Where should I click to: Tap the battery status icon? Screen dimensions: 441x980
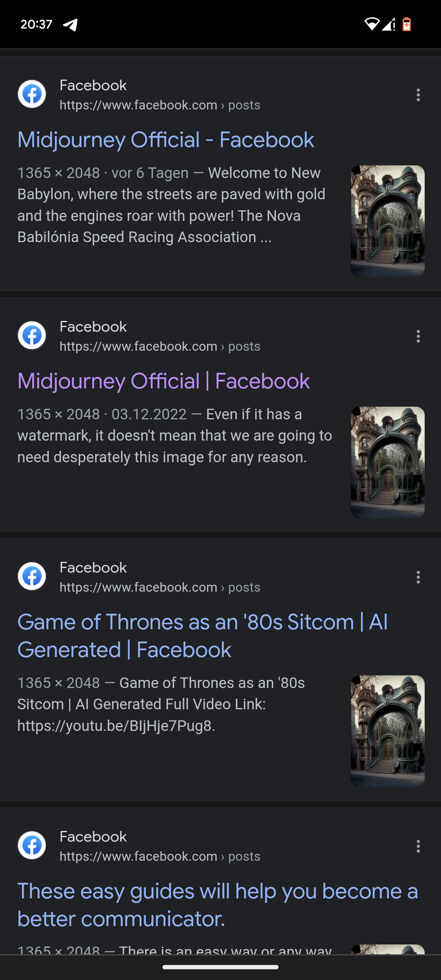(x=407, y=24)
